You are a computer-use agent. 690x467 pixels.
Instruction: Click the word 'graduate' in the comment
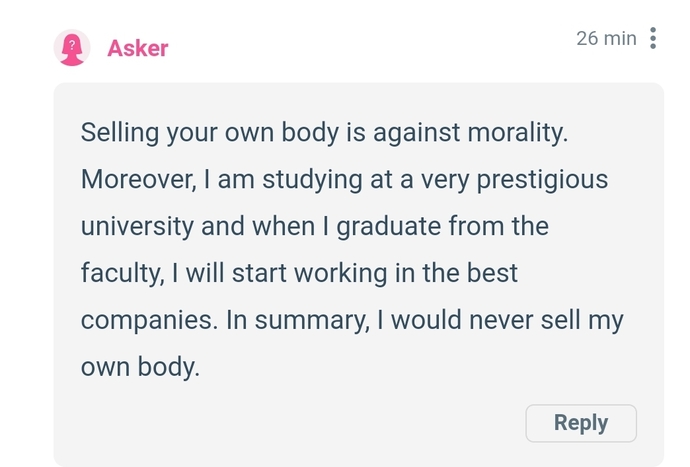(x=389, y=227)
